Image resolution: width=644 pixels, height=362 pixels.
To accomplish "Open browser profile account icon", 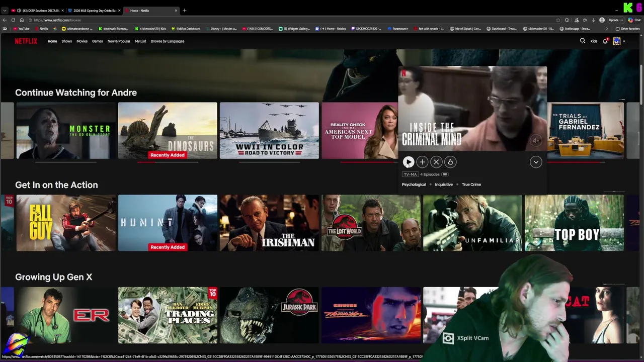I will pos(602,20).
